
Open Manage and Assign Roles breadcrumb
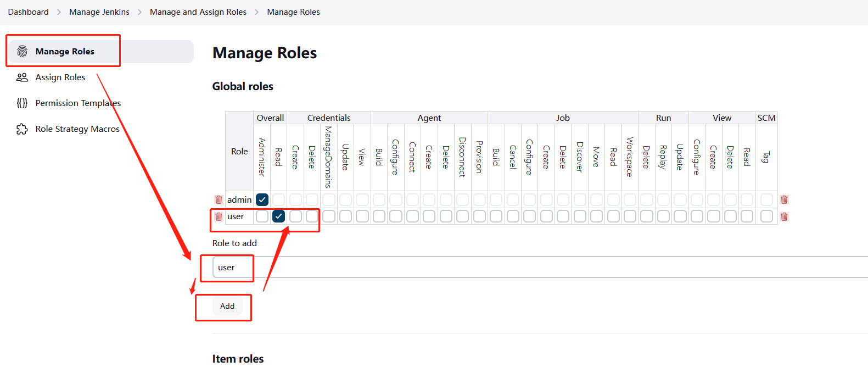coord(198,12)
